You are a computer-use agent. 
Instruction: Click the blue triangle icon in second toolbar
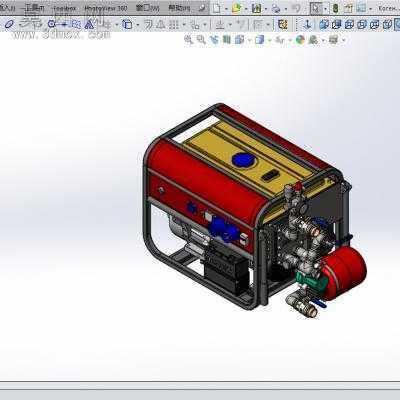(x=89, y=24)
